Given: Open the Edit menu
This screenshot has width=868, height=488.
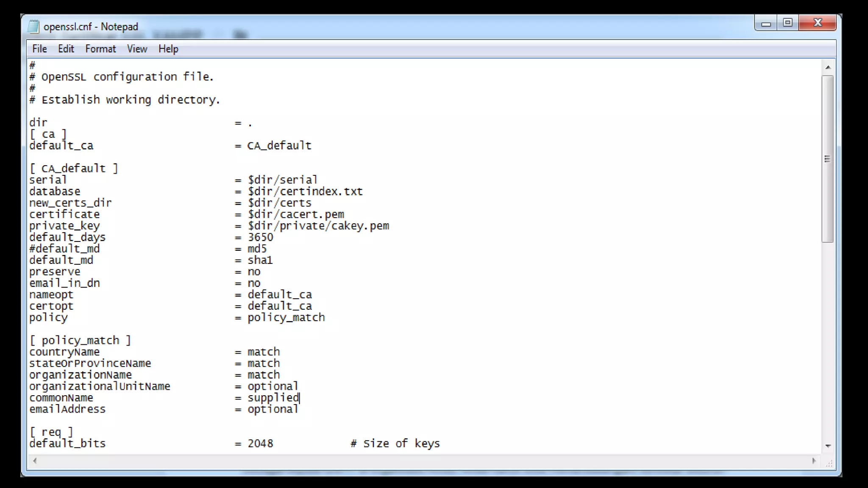Looking at the screenshot, I should (66, 49).
